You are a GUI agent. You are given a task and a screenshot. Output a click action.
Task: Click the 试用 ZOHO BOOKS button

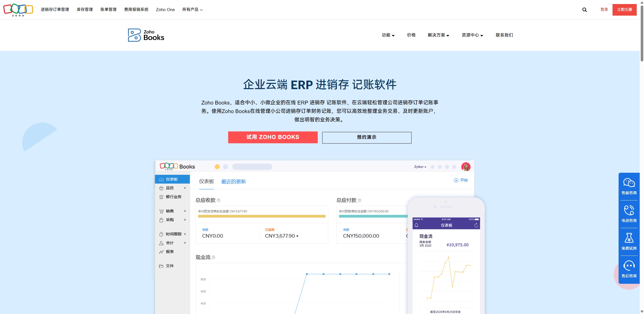click(273, 137)
